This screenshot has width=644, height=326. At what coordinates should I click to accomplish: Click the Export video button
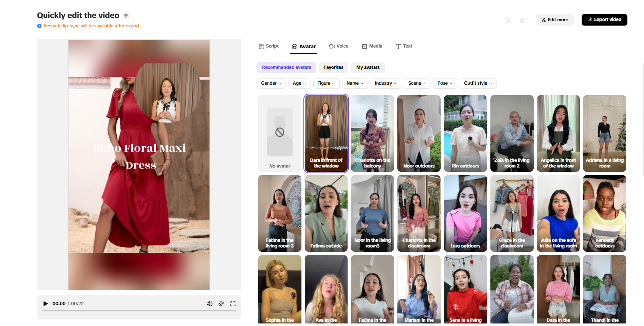[604, 20]
